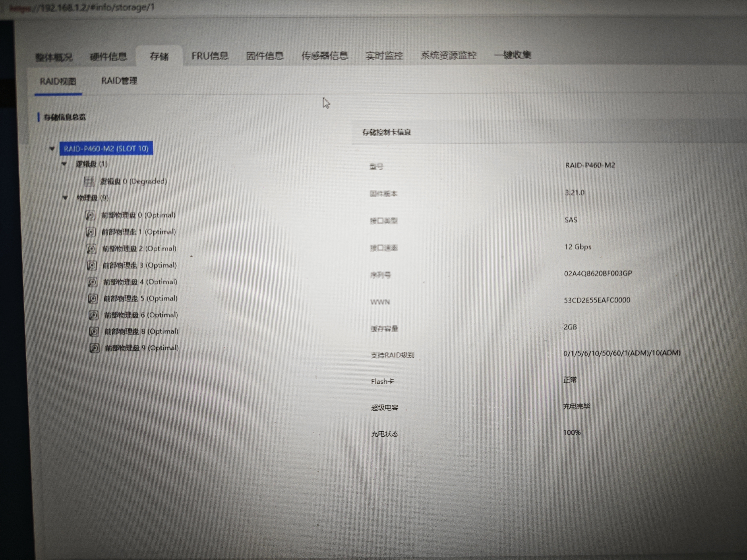Click disk icon of 前部物理盘 0

pyautogui.click(x=90, y=215)
